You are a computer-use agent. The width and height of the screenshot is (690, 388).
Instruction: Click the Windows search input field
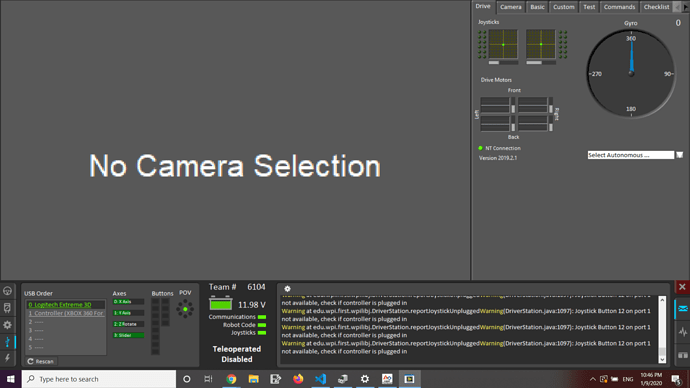click(99, 379)
